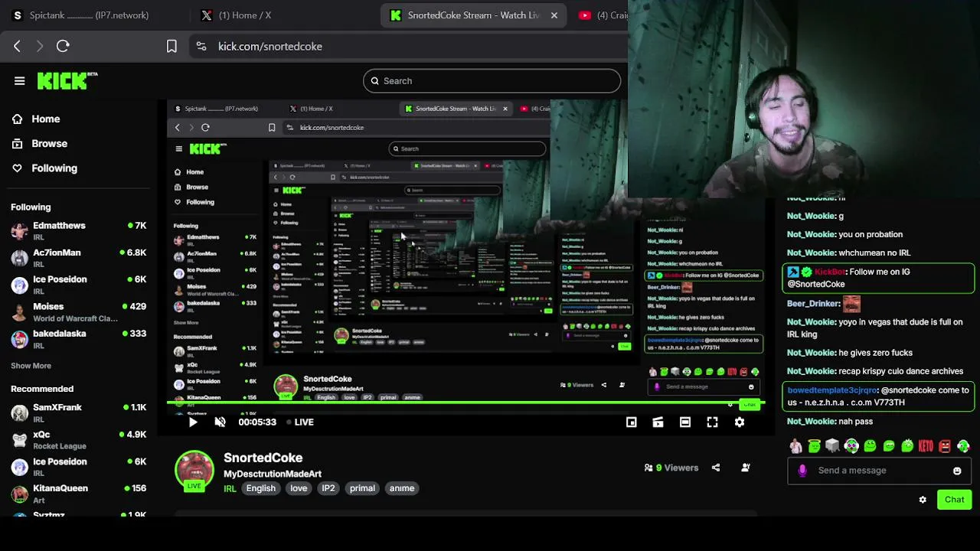Screen dimensions: 980x551
Task: Reload the kick.com page
Action: tap(63, 46)
